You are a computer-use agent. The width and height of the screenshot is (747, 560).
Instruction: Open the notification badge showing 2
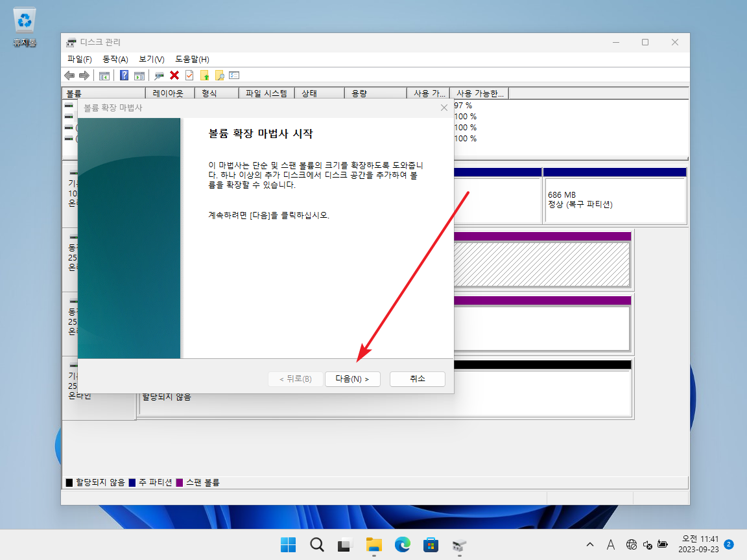pyautogui.click(x=729, y=544)
